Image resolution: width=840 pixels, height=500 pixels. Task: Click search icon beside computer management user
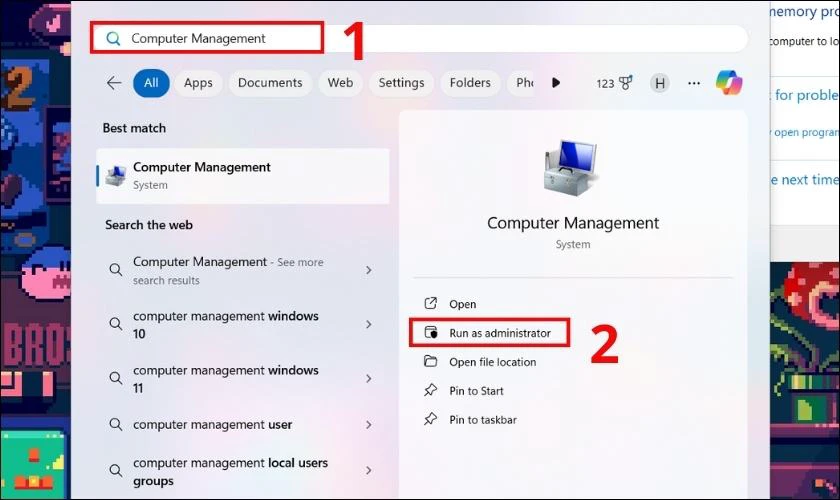point(116,424)
